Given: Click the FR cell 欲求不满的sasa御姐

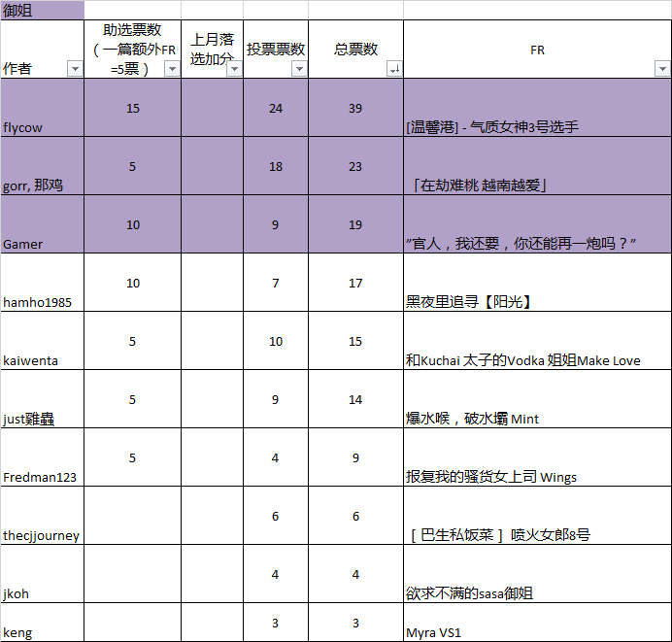Looking at the screenshot, I should click(x=536, y=592).
